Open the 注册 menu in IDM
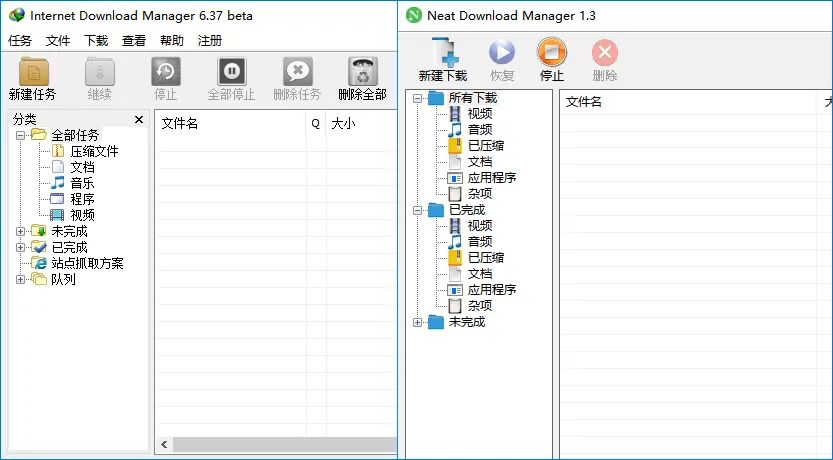This screenshot has width=833, height=460. click(210, 41)
